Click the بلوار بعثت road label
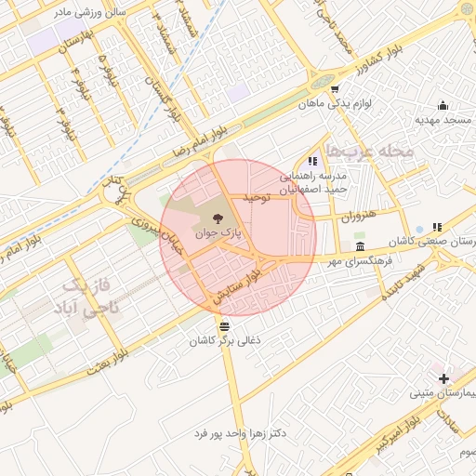 point(108,363)
